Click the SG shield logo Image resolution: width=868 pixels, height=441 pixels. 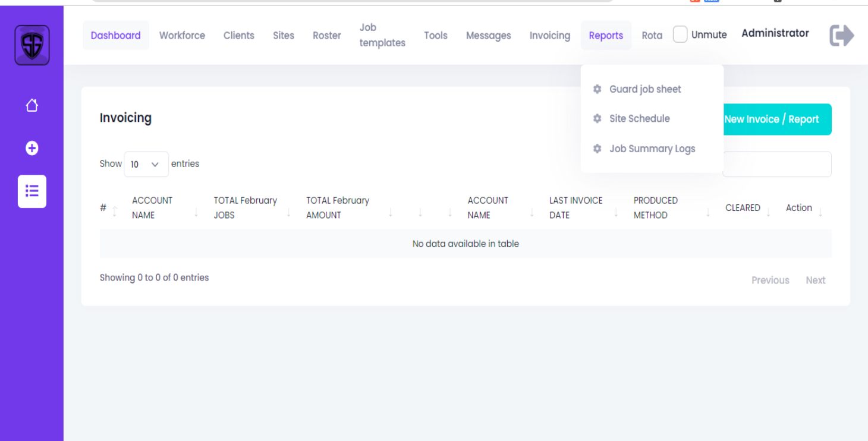tap(32, 45)
